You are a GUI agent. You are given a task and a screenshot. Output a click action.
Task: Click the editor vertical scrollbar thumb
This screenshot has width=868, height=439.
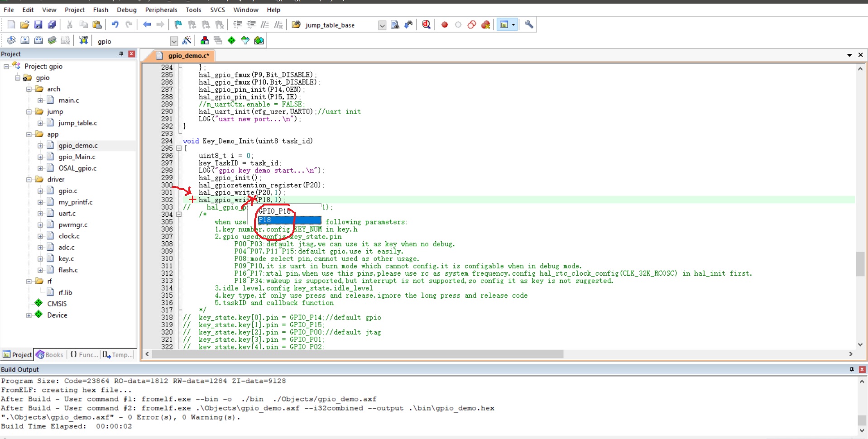tap(860, 264)
